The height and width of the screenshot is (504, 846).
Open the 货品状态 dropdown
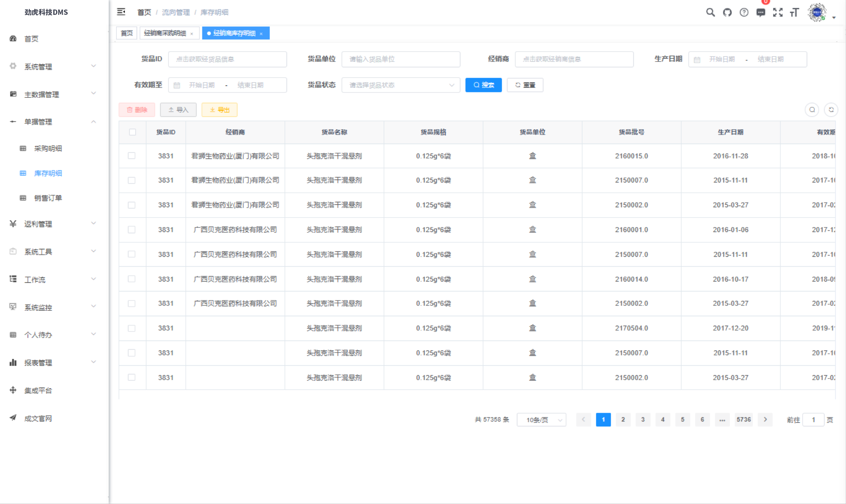[x=400, y=85]
